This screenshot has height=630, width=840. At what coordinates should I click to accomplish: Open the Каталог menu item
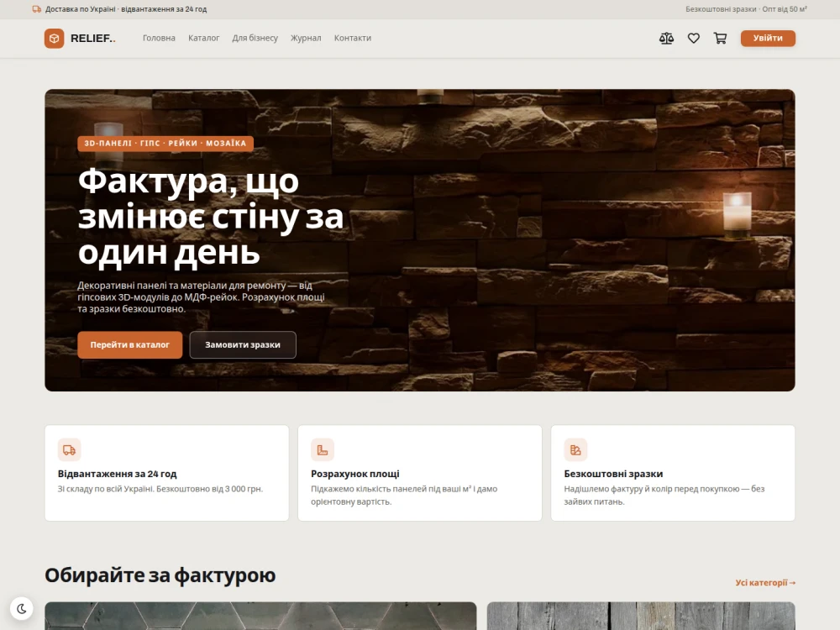pos(203,38)
